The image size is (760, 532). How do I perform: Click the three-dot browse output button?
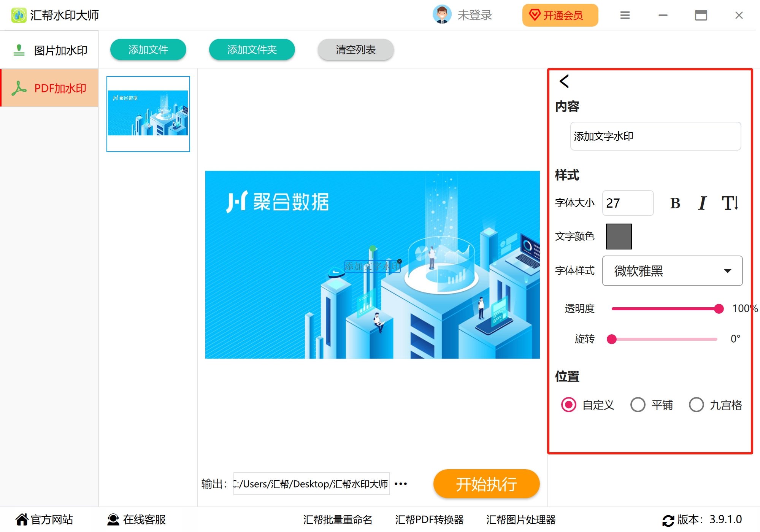pyautogui.click(x=401, y=484)
